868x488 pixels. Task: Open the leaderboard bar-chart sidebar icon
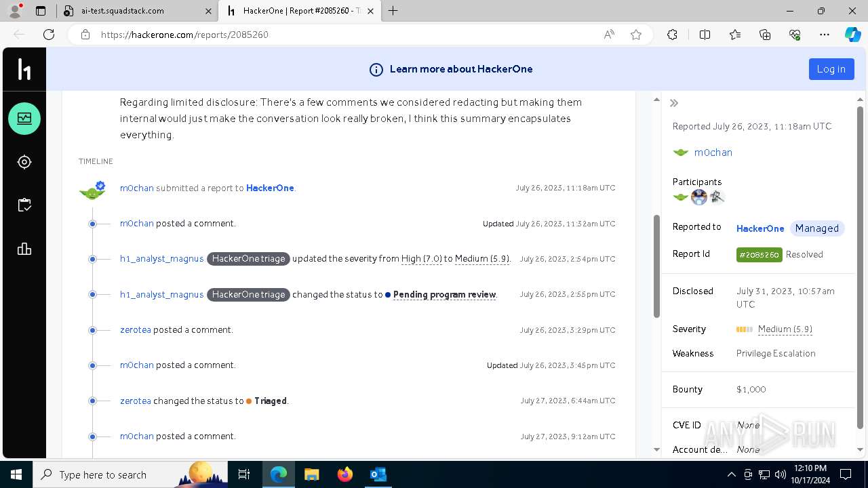(24, 249)
